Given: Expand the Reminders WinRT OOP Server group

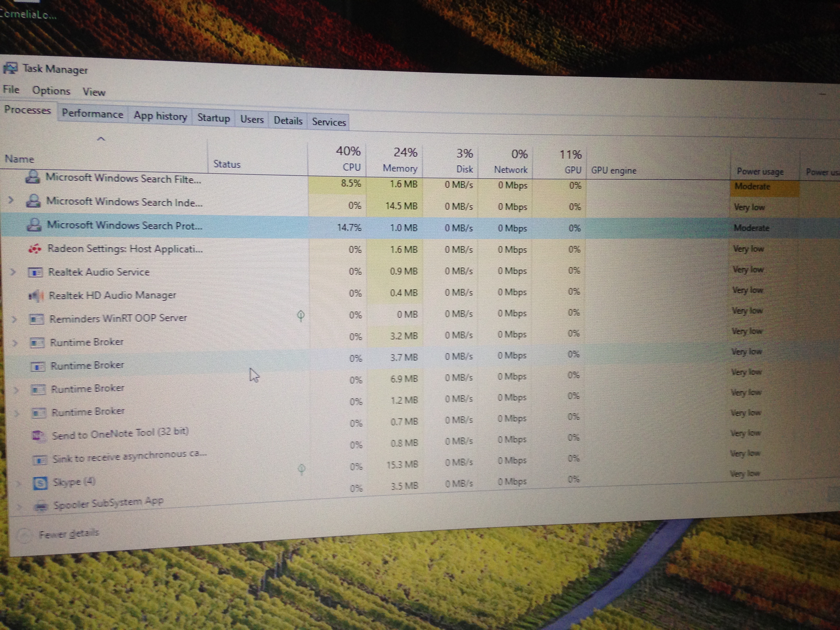Looking at the screenshot, I should pos(14,319).
